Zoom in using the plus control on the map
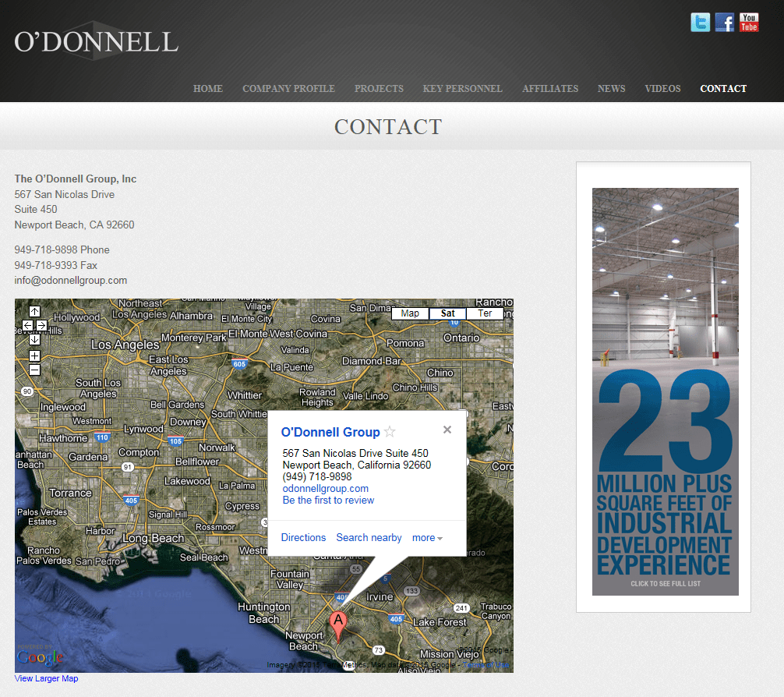This screenshot has width=784, height=697. pyautogui.click(x=34, y=356)
